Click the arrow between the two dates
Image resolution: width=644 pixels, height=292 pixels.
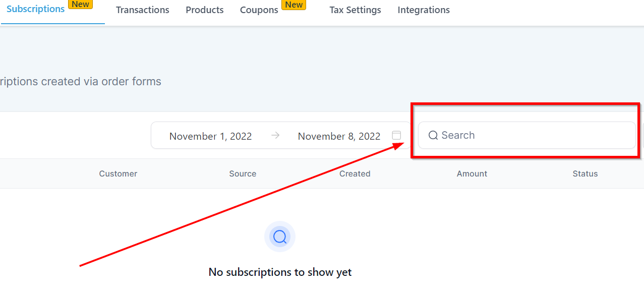(275, 135)
